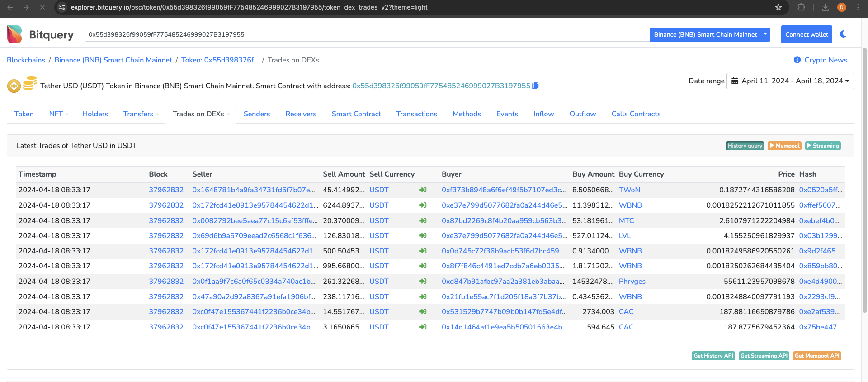The width and height of the screenshot is (868, 382).
Task: Click the token address search field
Action: tap(367, 34)
